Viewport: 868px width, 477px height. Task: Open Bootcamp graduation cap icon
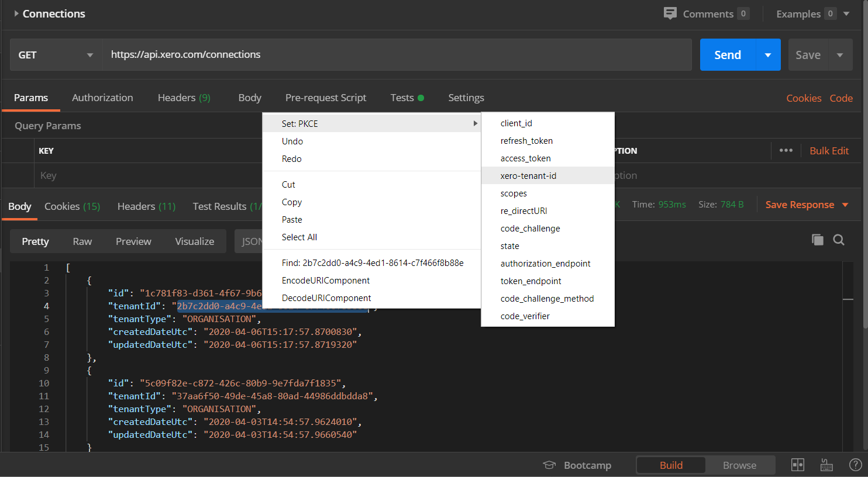[549, 465]
